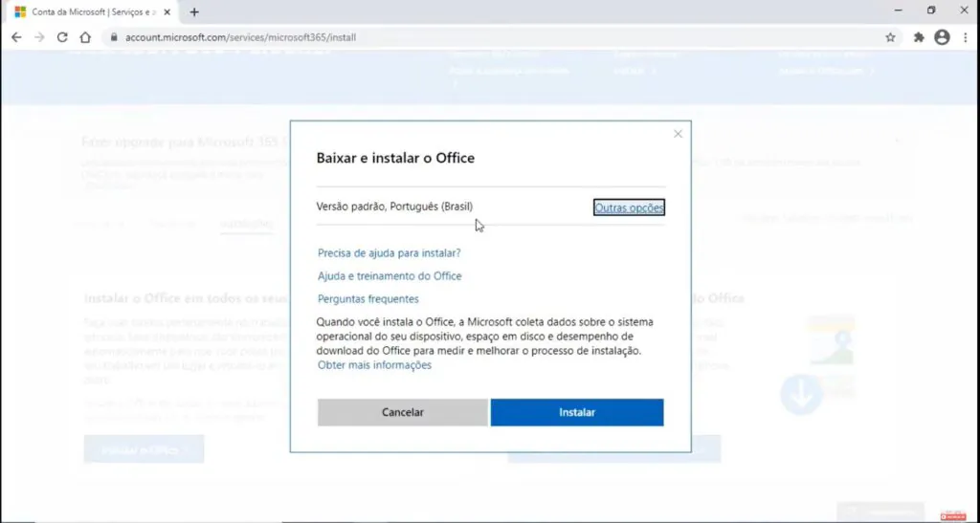
Task: Open the Perguntas frequentes link
Action: coord(368,299)
